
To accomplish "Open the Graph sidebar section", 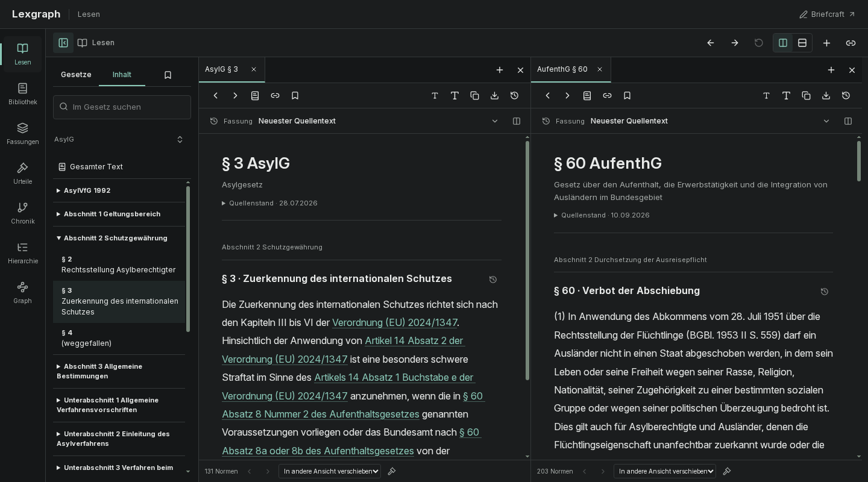I will [22, 293].
